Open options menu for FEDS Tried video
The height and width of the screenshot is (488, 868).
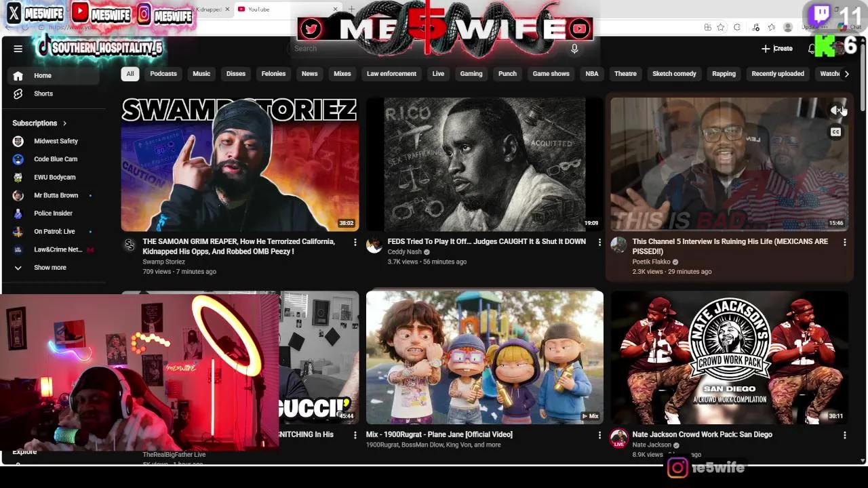coord(599,242)
